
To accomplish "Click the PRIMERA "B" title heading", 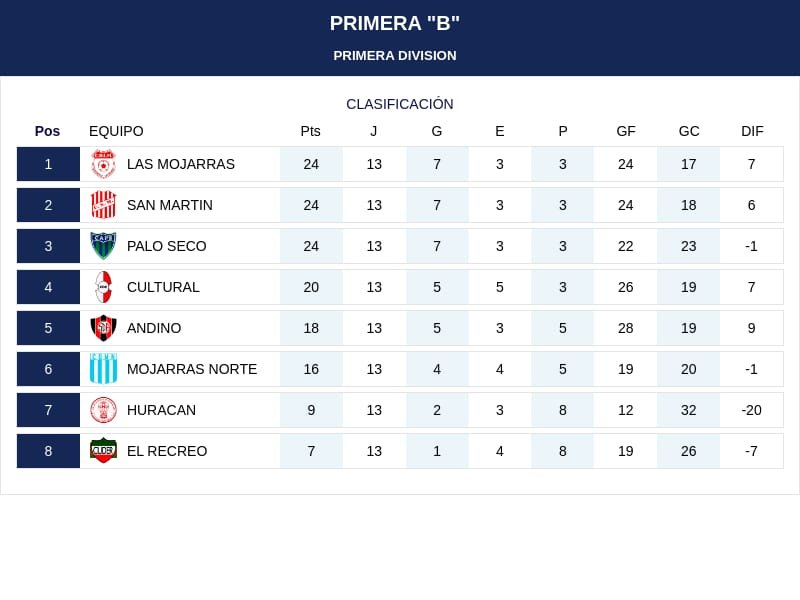I will tap(394, 23).
